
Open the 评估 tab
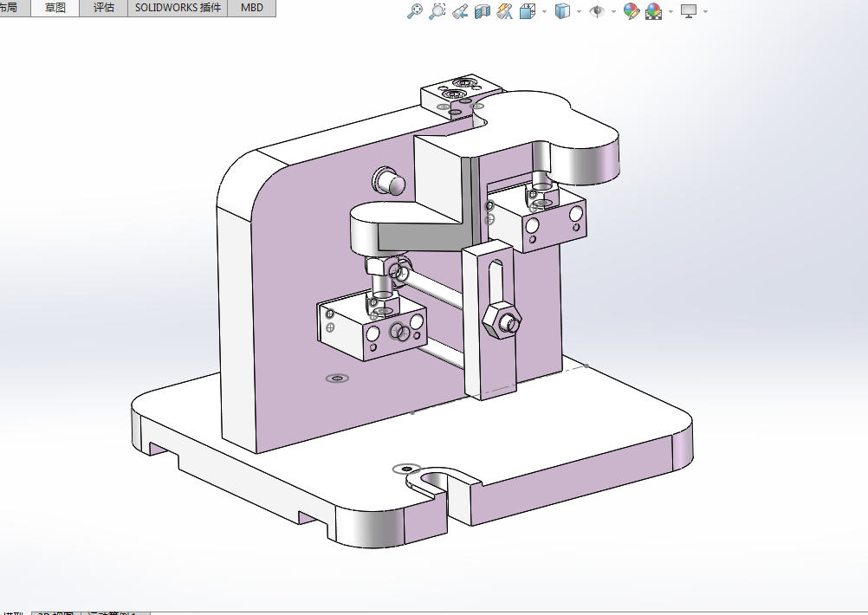[103, 8]
